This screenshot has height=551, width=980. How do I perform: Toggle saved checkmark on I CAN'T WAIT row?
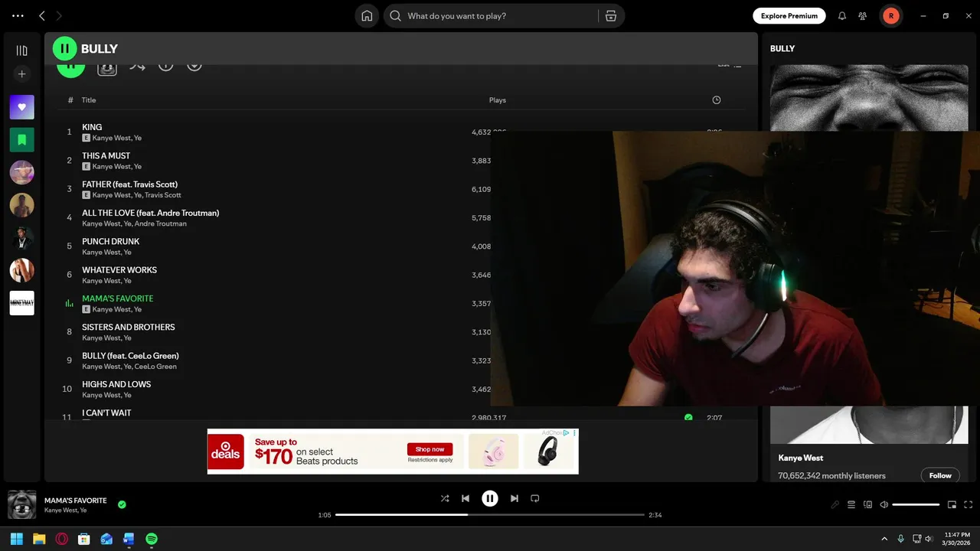click(x=688, y=418)
